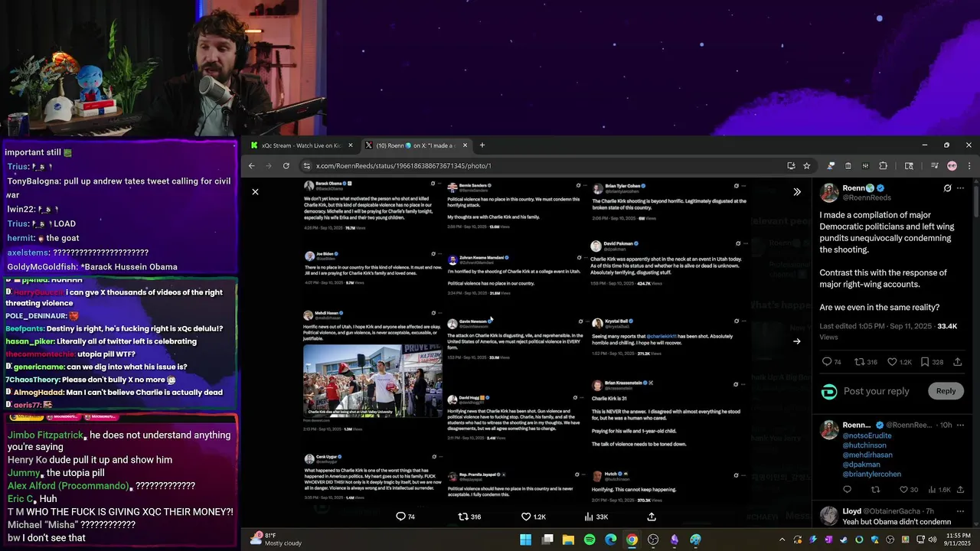Click the install app icon in address bar

[791, 166]
